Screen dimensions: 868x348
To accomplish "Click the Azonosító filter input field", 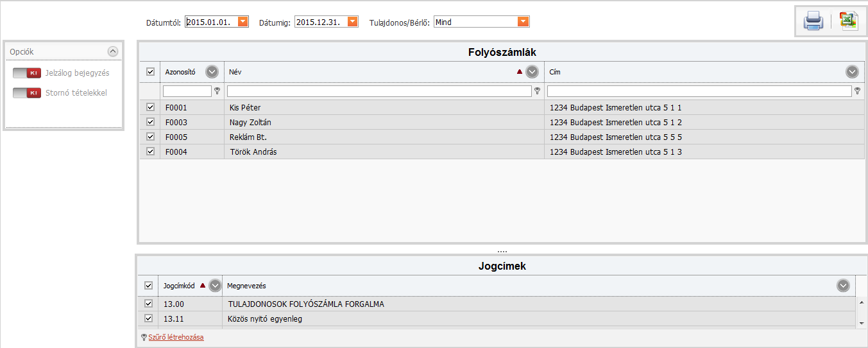I will (187, 91).
